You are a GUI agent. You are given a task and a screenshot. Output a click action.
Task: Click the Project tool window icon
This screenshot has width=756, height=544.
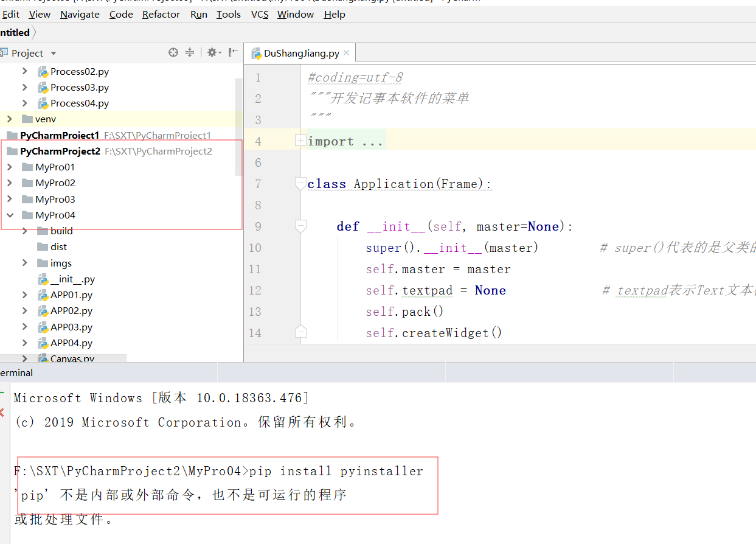pyautogui.click(x=4, y=53)
